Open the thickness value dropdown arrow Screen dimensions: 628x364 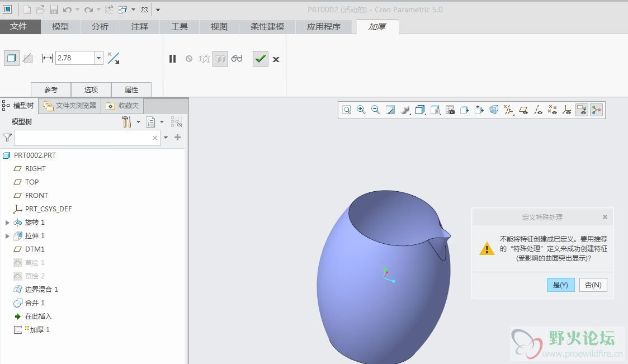click(98, 58)
